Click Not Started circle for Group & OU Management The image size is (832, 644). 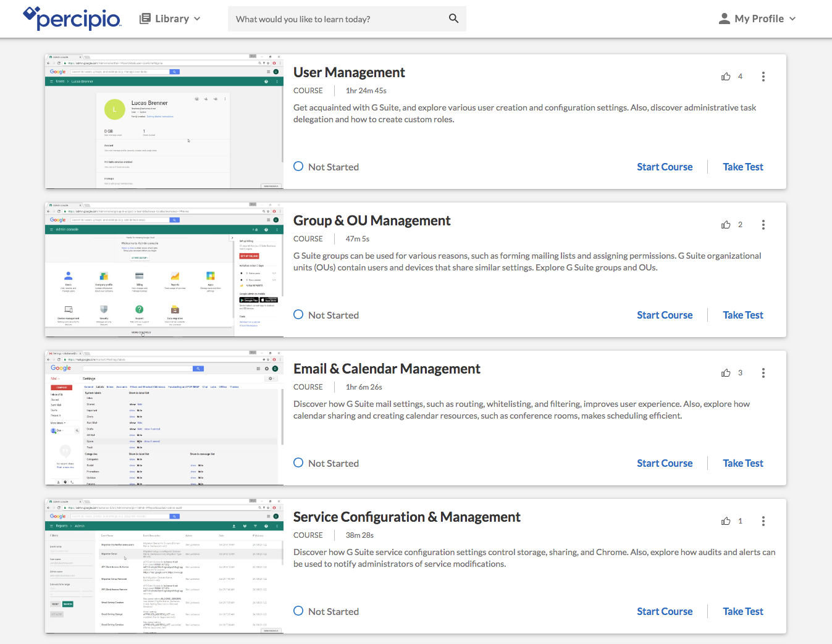point(298,314)
